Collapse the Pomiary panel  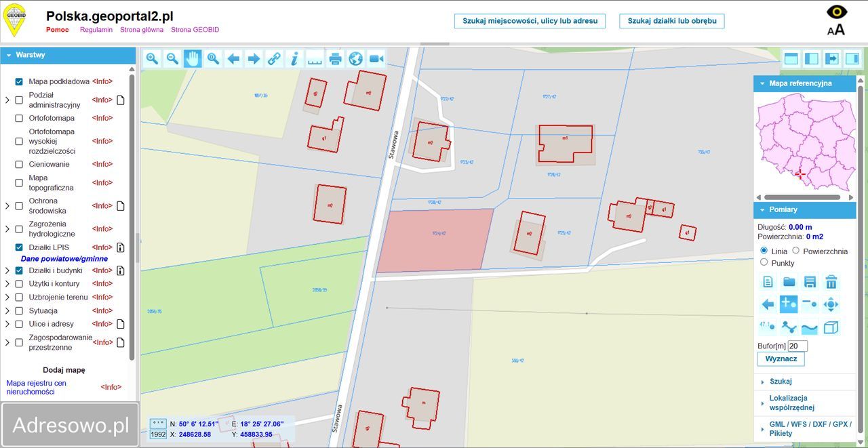click(805, 209)
